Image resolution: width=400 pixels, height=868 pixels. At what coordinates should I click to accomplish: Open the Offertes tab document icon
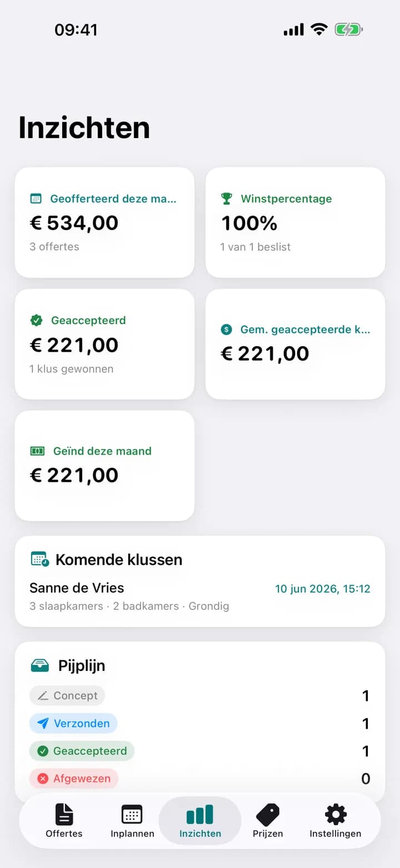point(64,815)
